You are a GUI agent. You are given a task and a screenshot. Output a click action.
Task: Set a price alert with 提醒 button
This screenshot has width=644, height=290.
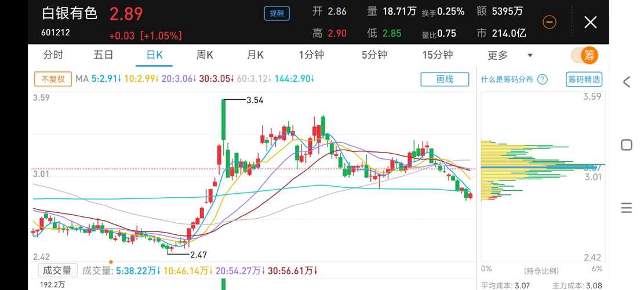click(277, 13)
